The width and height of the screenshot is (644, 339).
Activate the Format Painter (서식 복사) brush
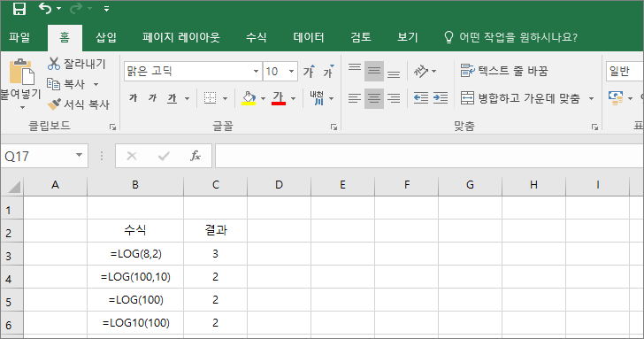[54, 104]
